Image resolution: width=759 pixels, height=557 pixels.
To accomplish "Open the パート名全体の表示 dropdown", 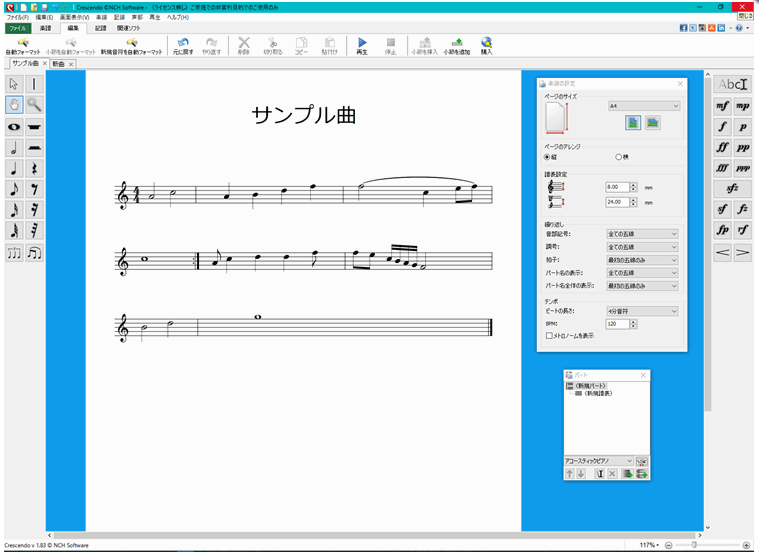I will pyautogui.click(x=642, y=286).
